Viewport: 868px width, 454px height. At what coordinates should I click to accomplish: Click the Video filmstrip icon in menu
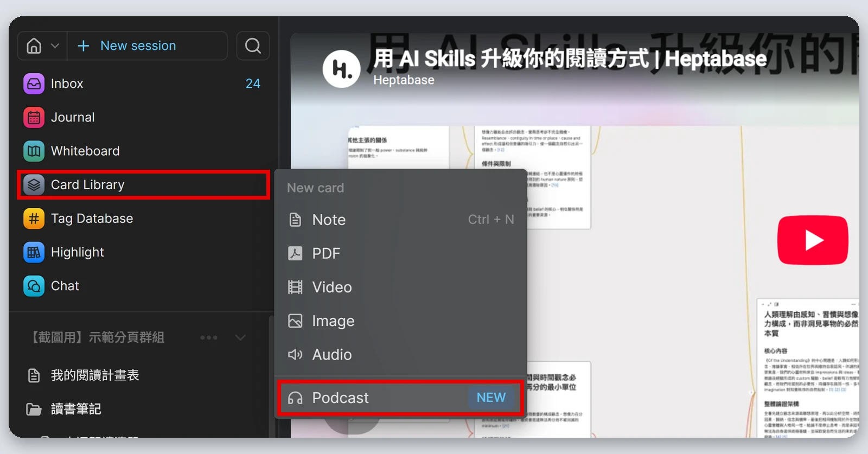(x=295, y=287)
